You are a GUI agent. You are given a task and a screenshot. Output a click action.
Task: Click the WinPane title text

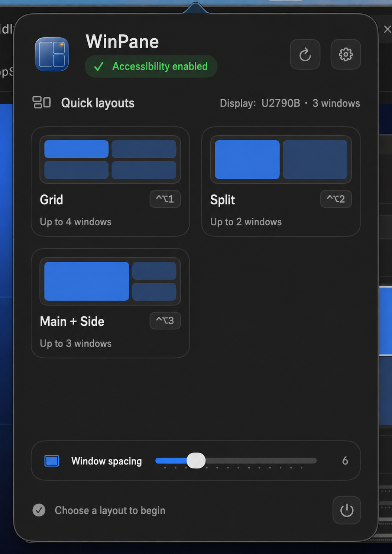click(x=122, y=42)
